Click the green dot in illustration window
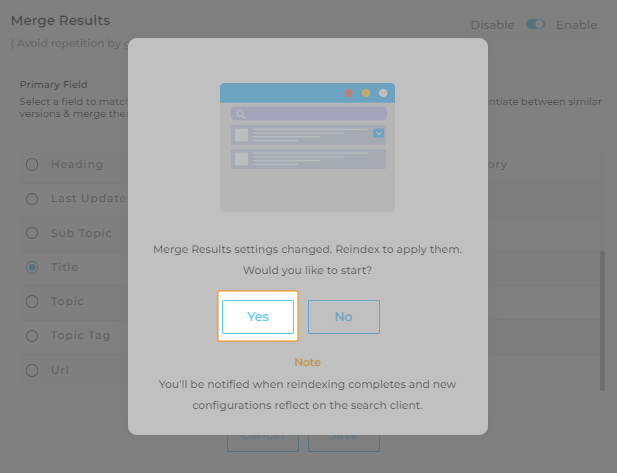617x473 pixels. 381,93
